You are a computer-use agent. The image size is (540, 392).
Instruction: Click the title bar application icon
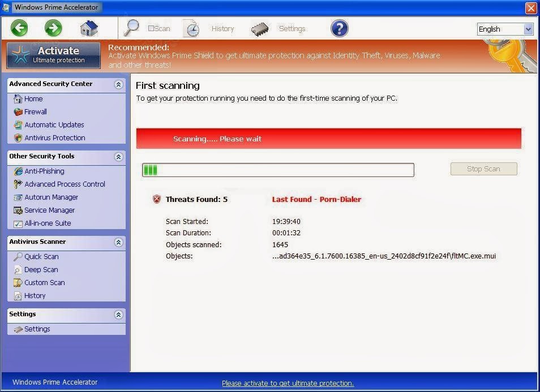6,7
